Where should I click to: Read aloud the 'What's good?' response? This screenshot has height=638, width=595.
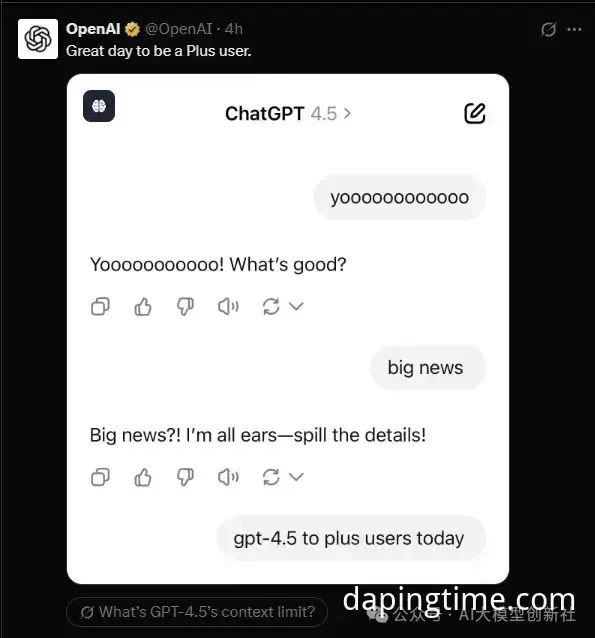coord(228,306)
